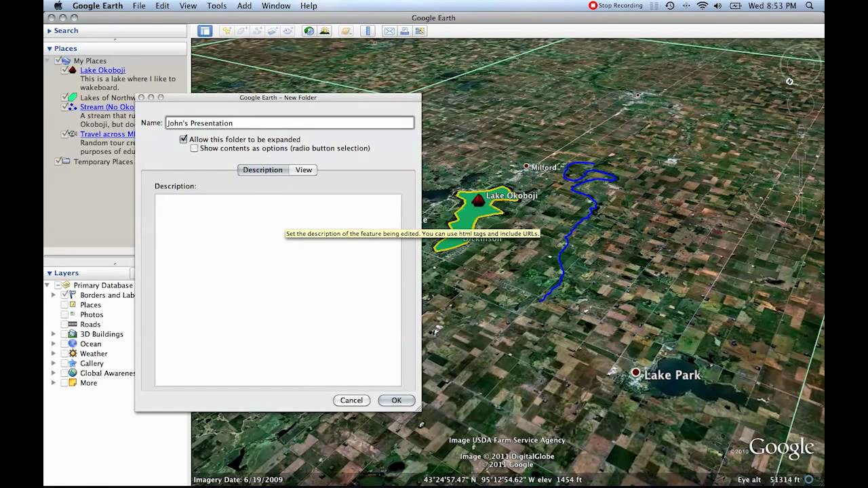The width and height of the screenshot is (868, 488).
Task: Select the Add Image Overlay icon
Action: click(273, 30)
